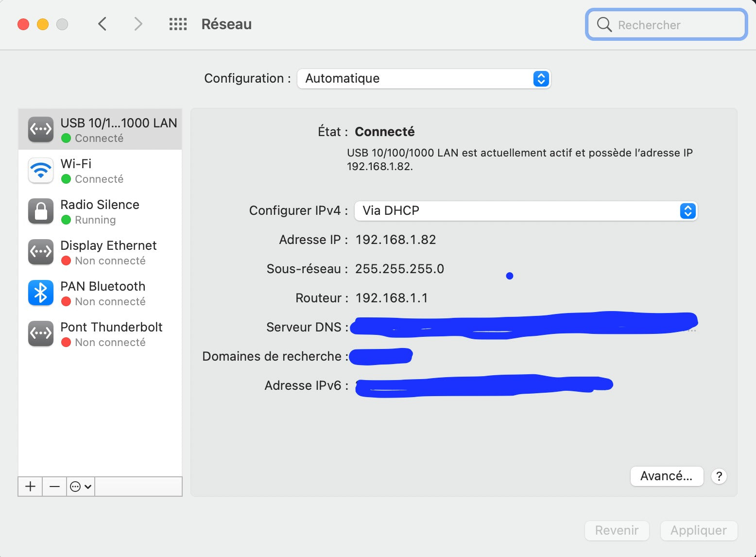
Task: Click the back navigation arrow
Action: pyautogui.click(x=102, y=24)
